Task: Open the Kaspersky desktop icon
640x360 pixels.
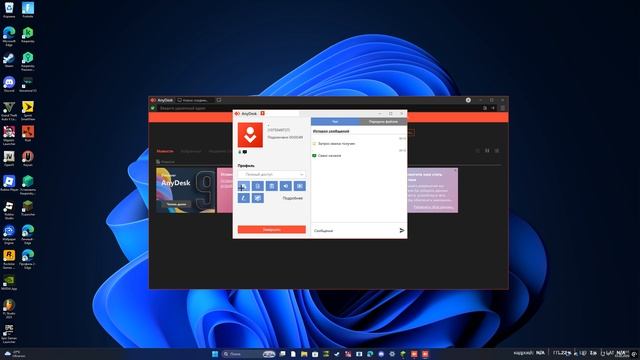Action: (28, 35)
